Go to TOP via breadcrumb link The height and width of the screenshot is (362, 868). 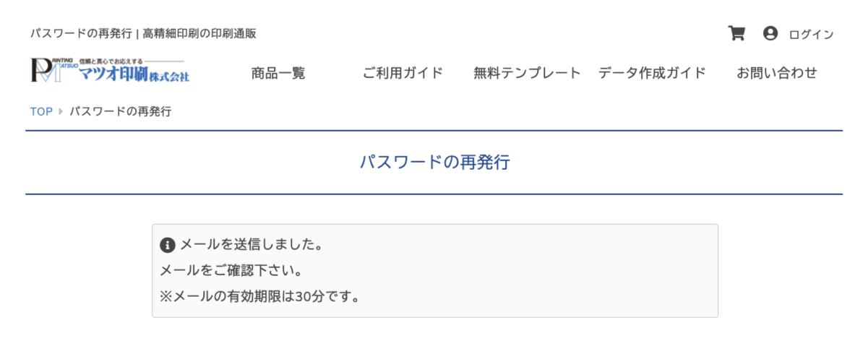click(41, 112)
